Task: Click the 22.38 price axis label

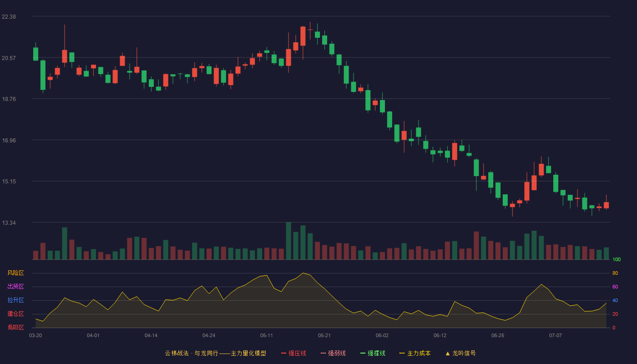Action: [x=9, y=17]
